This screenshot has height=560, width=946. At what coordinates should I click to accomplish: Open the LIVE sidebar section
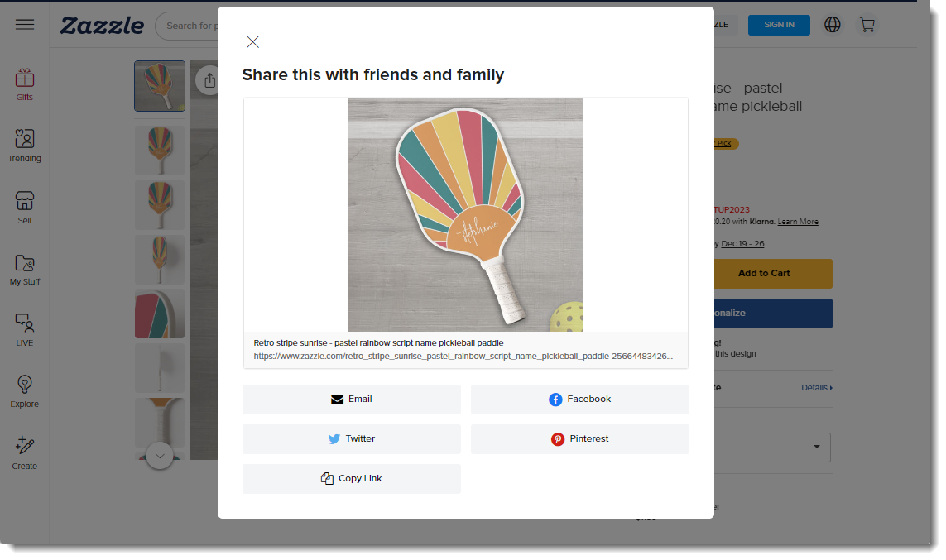(x=25, y=330)
